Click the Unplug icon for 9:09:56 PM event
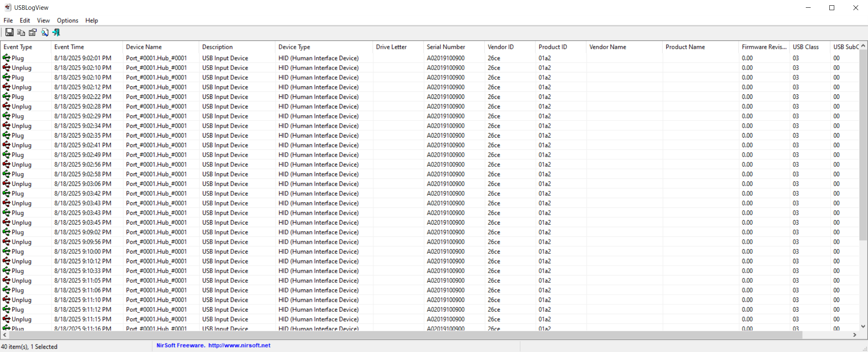 tap(7, 242)
